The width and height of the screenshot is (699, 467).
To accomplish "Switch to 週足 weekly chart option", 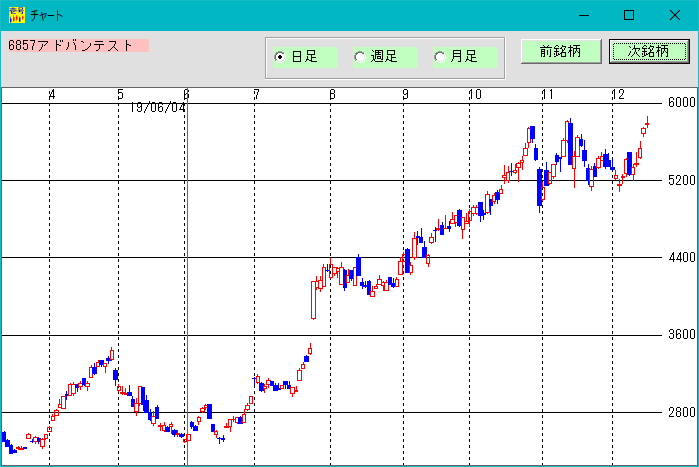I will [360, 57].
